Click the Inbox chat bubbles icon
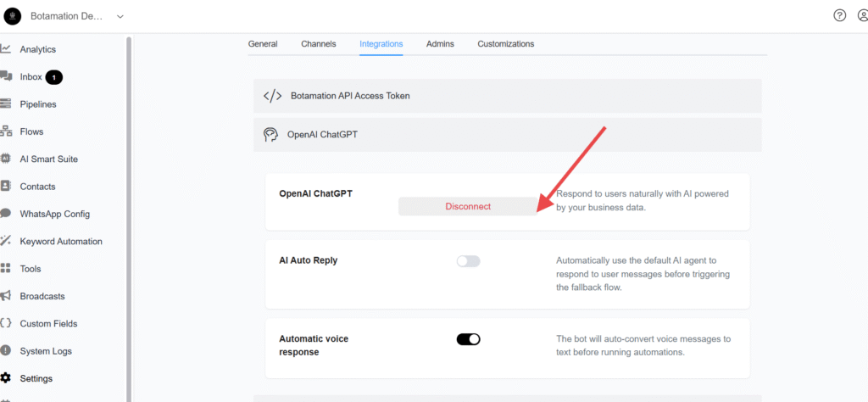The height and width of the screenshot is (402, 868). coord(6,76)
